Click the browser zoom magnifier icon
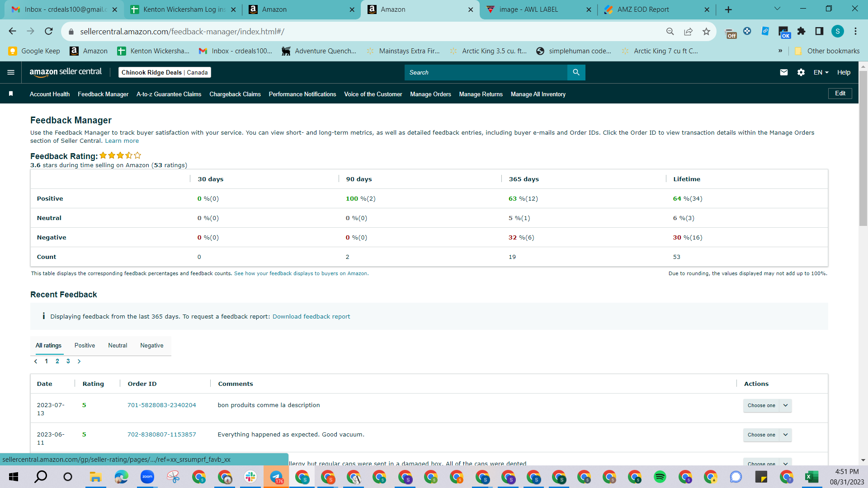 670,31
